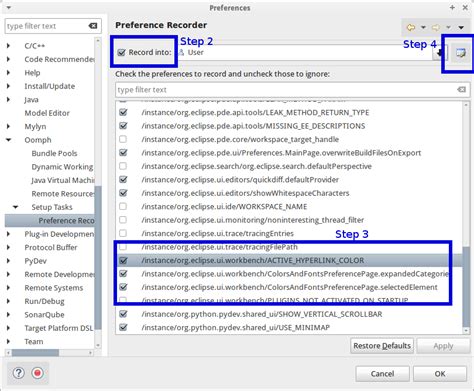Image resolution: width=474 pixels, height=391 pixels.
Task: Go forward with the yellow forward arrow
Action: 435,27
